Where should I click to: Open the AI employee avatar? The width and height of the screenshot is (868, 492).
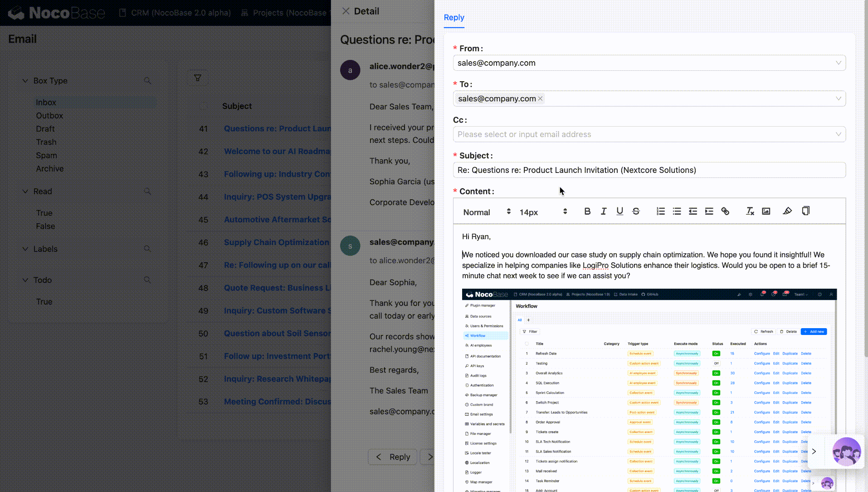[846, 452]
